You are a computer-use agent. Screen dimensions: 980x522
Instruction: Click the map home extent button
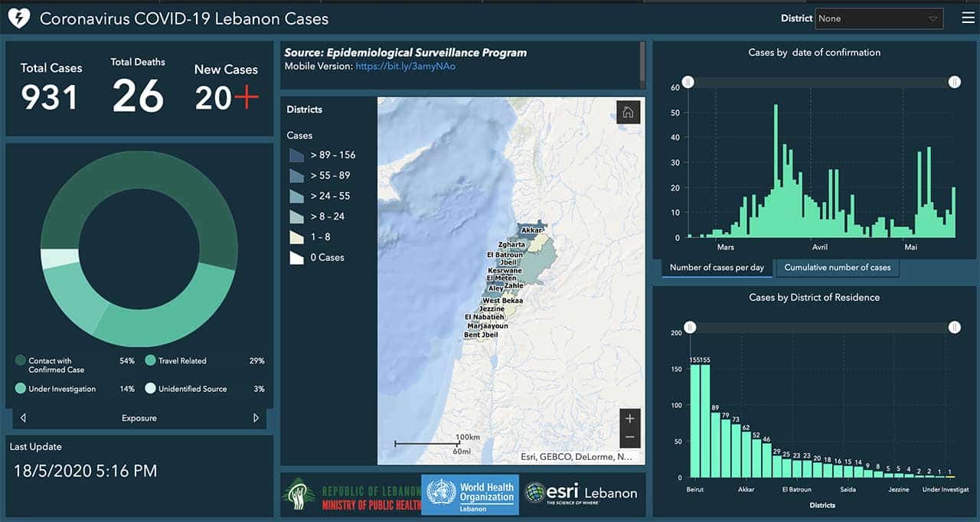(628, 113)
